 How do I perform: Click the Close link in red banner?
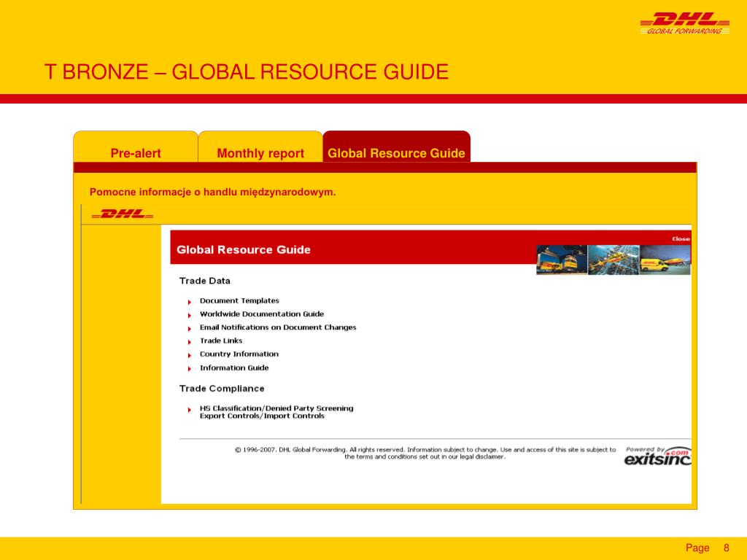tap(681, 239)
